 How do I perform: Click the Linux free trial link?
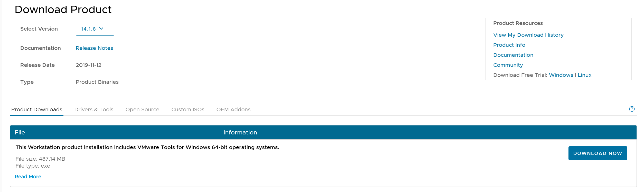click(584, 75)
